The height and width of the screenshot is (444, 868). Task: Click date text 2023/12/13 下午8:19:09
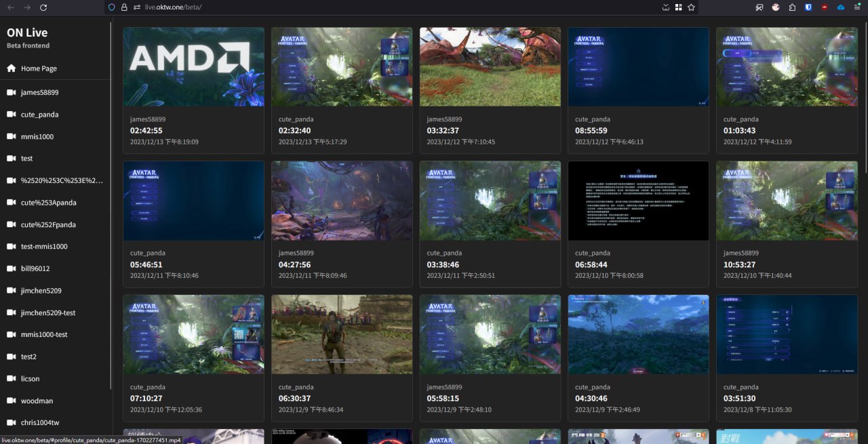pos(164,142)
